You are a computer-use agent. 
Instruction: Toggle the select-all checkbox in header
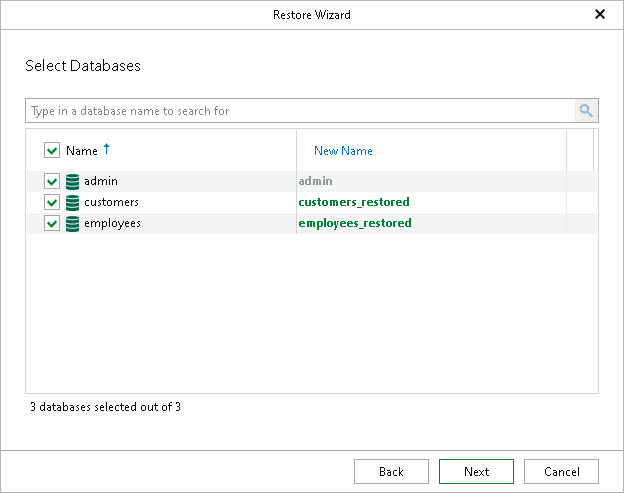pos(52,151)
